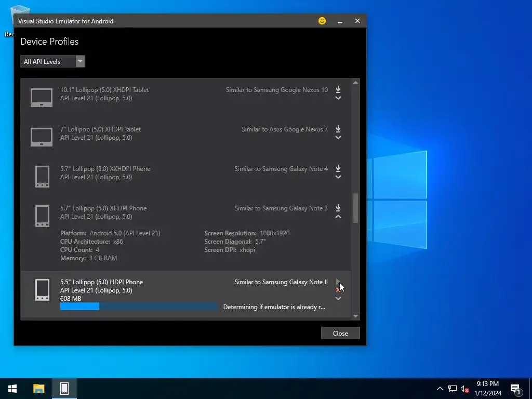Screen dimensions: 532x399
Task: Click 'Similar to Samsung Galaxy Note 4' text
Action: (x=281, y=169)
